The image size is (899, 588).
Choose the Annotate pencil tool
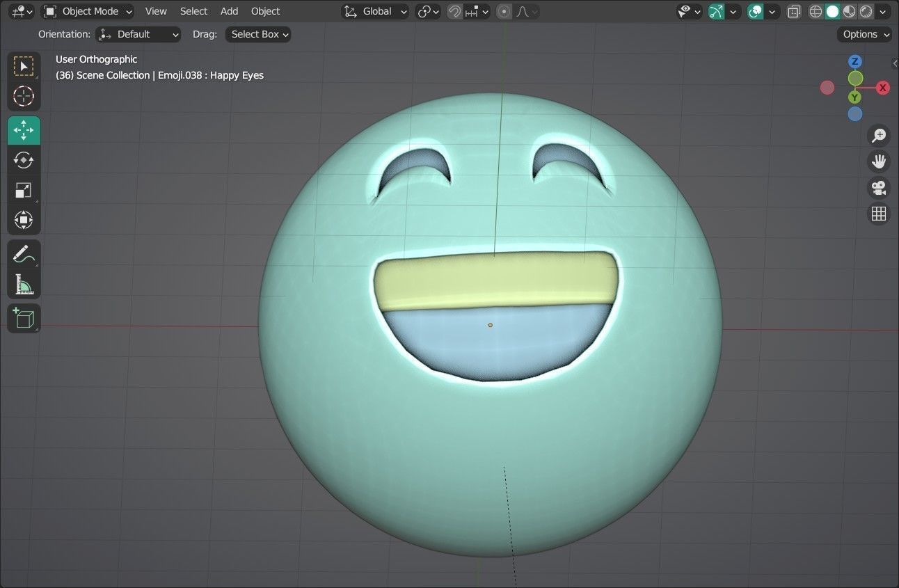pos(24,254)
